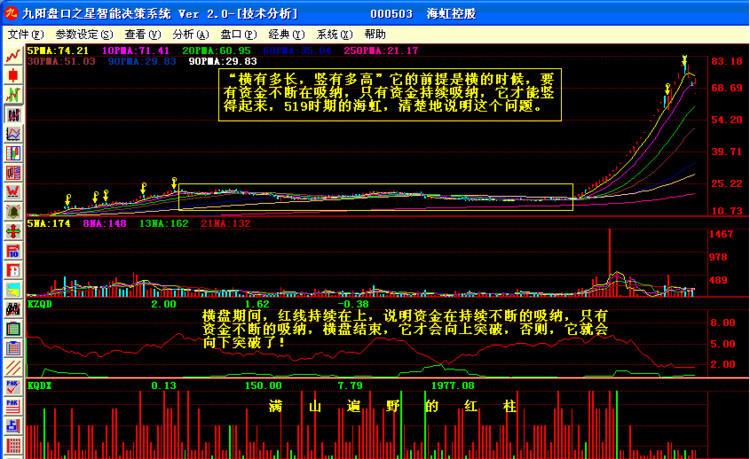Click the 13MA:162 volume label

point(164,223)
